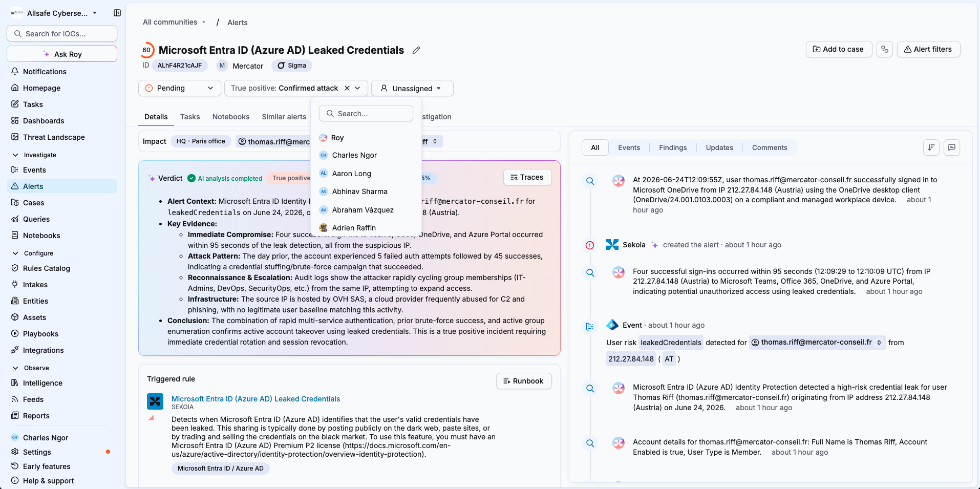Switch to the Details tab
980x489 pixels.
pyautogui.click(x=156, y=117)
